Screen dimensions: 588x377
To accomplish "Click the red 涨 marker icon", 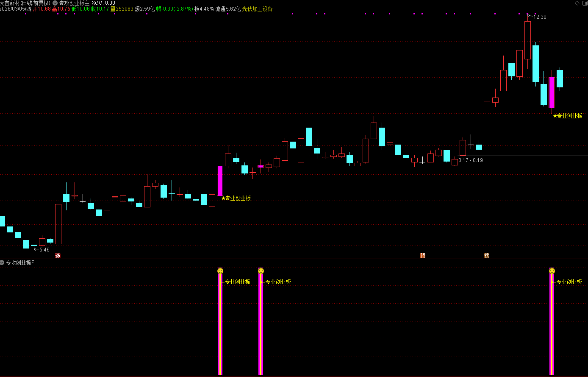I will pos(58,255).
